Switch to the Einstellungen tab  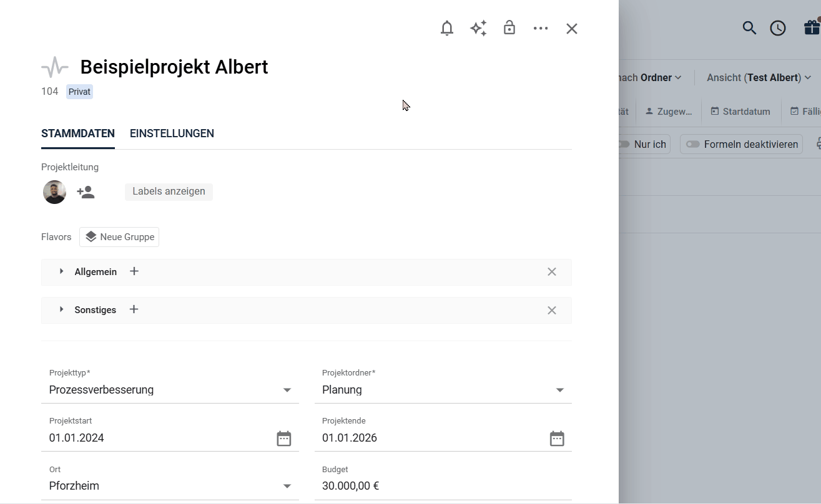pos(172,133)
